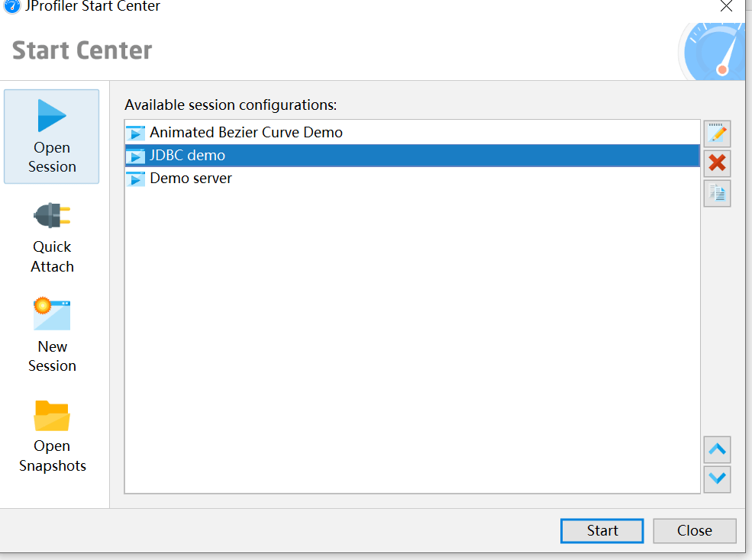Click the Open Snapshots folder icon

coord(52,415)
